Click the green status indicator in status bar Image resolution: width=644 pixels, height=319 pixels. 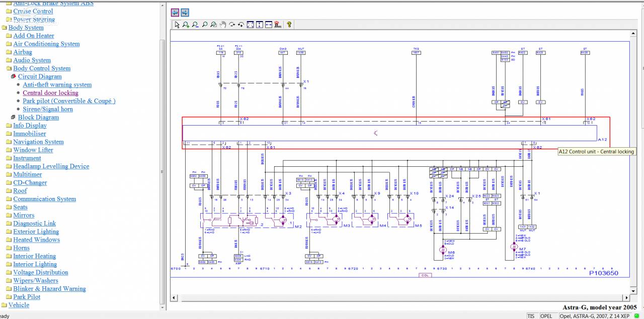[637, 315]
